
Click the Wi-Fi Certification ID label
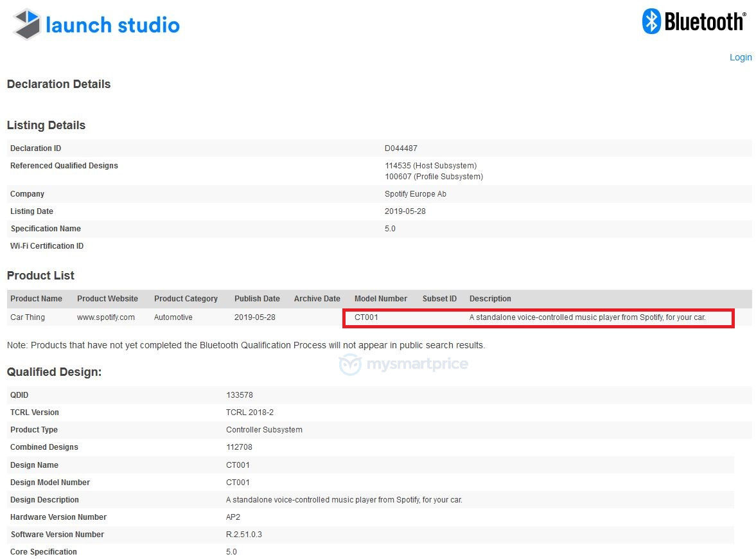pos(47,246)
